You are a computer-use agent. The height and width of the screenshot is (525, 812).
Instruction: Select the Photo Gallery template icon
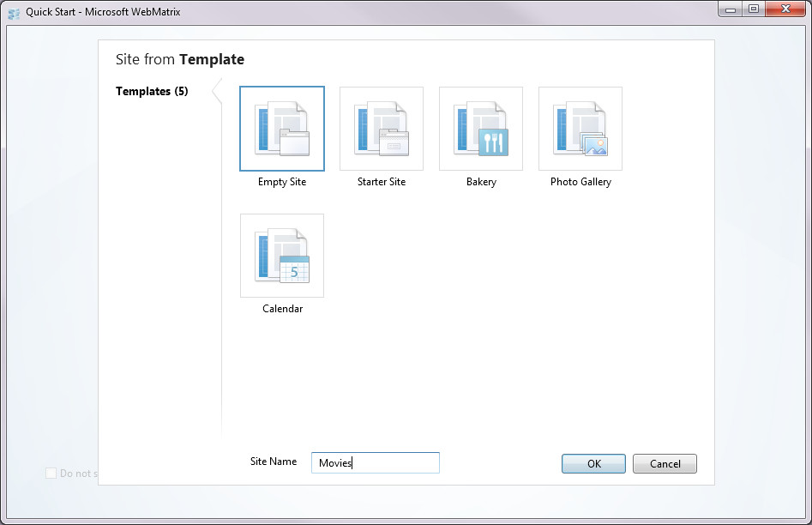coord(580,129)
